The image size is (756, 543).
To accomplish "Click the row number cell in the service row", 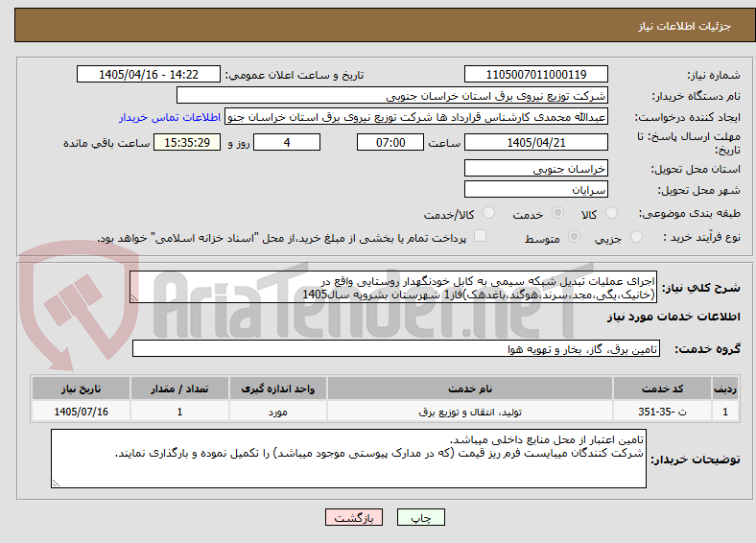I will pos(725,412).
